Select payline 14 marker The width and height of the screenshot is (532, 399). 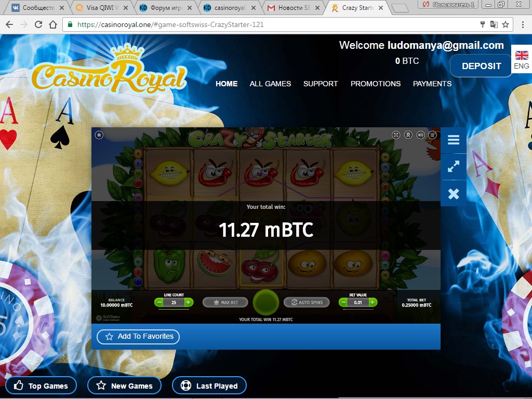click(385, 157)
